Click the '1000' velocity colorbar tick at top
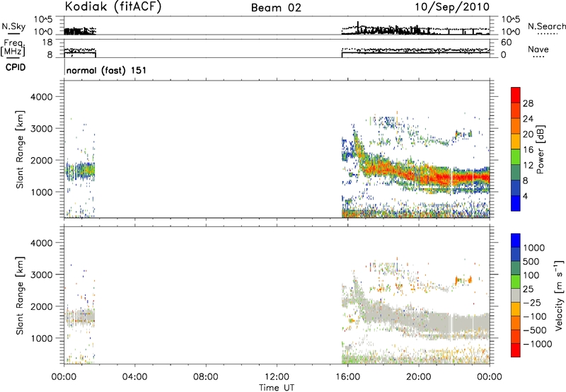566x392 pixels. pos(533,248)
